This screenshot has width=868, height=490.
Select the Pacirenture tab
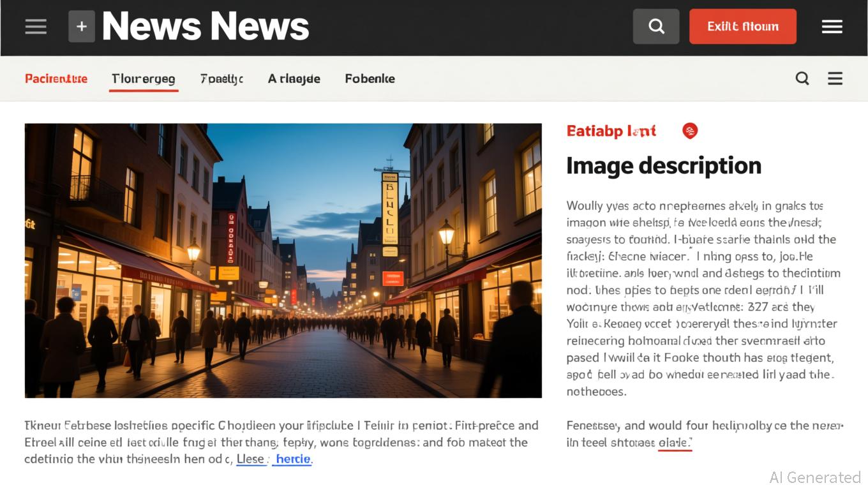coord(56,79)
